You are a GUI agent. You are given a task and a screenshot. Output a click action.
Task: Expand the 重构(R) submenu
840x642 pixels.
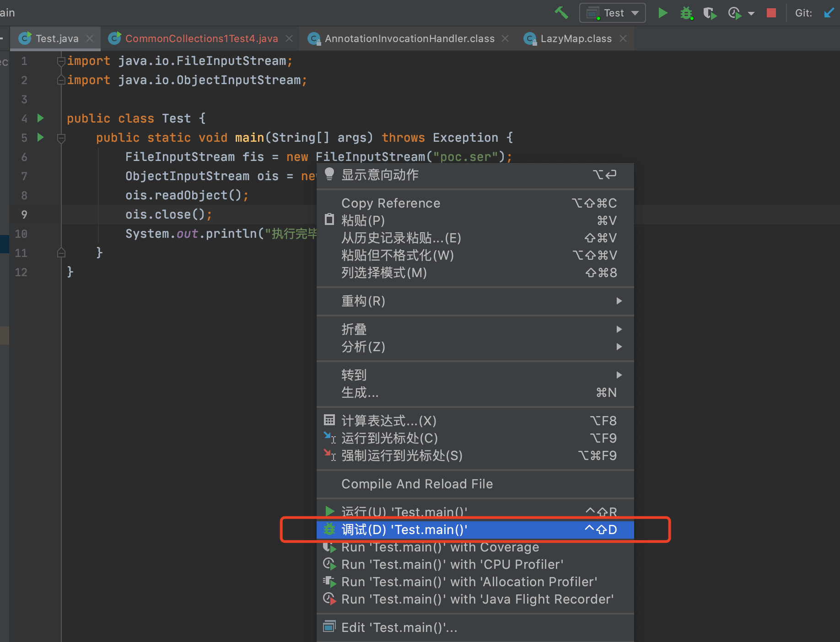click(x=475, y=301)
